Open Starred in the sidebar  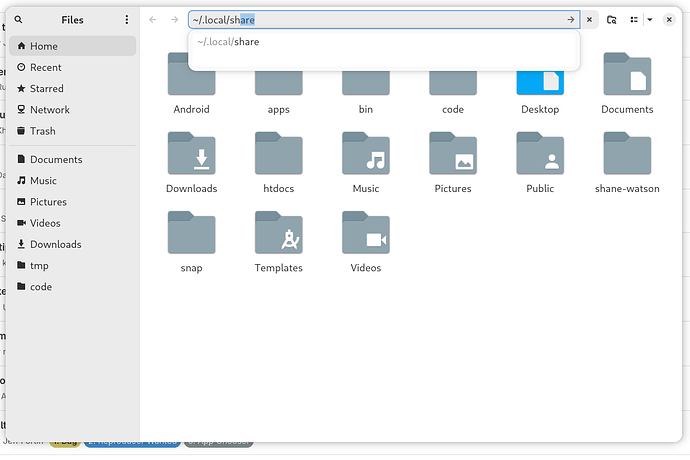(x=73, y=88)
